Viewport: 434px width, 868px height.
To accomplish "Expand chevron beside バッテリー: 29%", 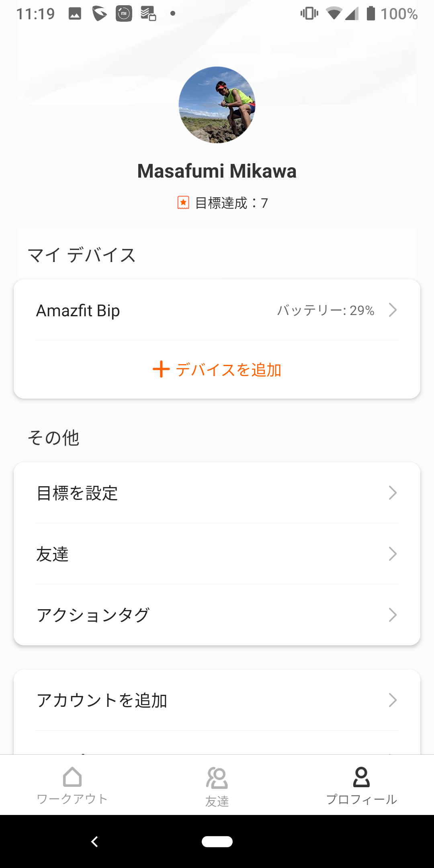I will pyautogui.click(x=393, y=310).
